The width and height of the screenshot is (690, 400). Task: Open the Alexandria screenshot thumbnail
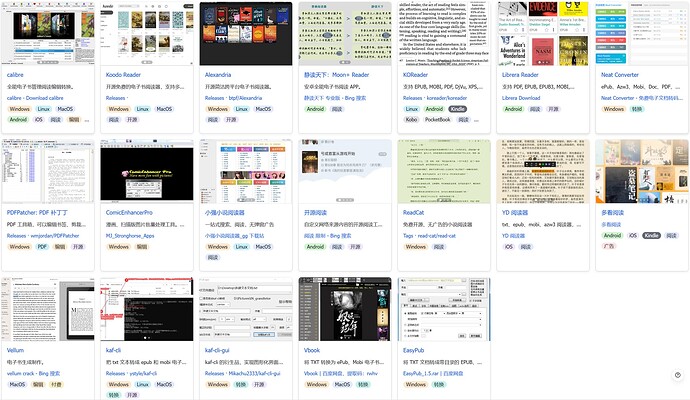click(246, 33)
